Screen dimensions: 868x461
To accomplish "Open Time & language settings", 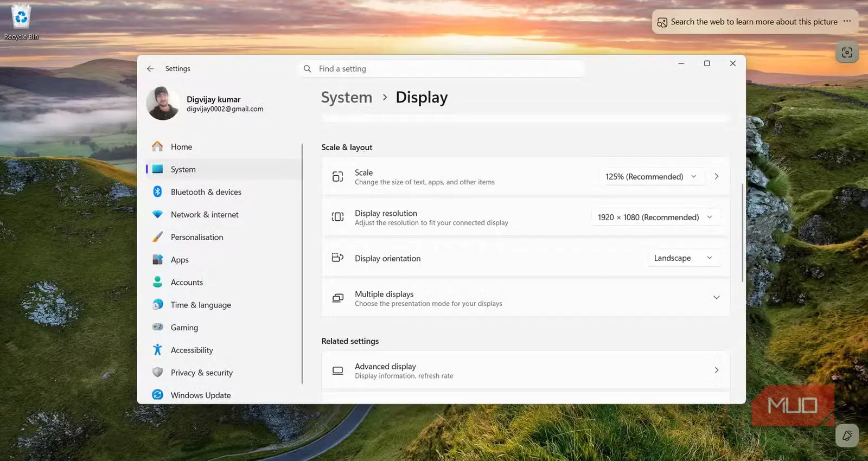I will (224, 305).
